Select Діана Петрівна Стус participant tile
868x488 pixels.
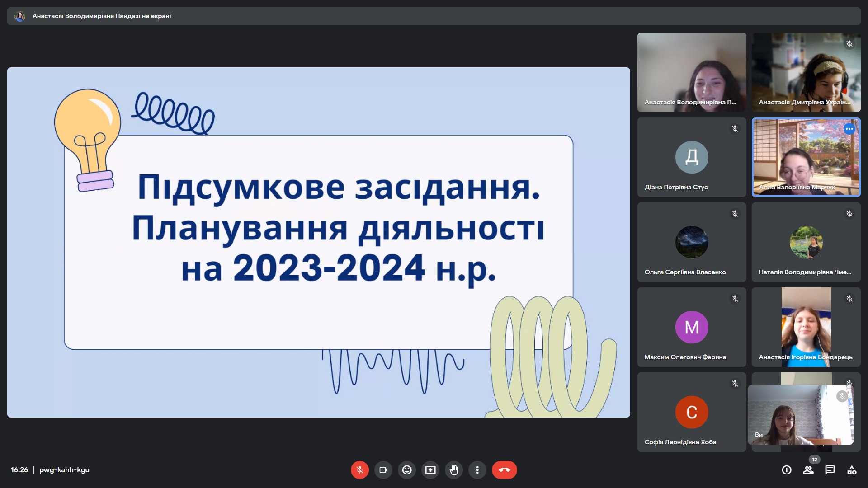(x=692, y=157)
